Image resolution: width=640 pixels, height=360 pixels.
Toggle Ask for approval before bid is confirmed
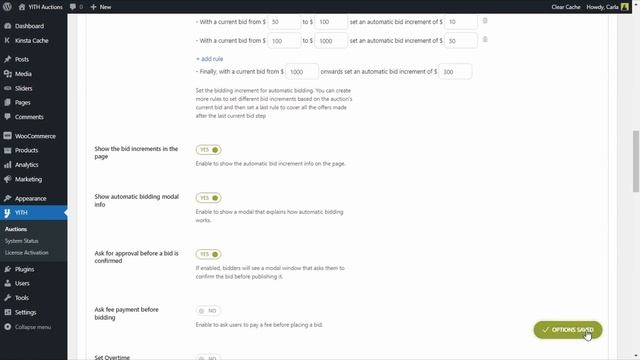click(x=208, y=254)
